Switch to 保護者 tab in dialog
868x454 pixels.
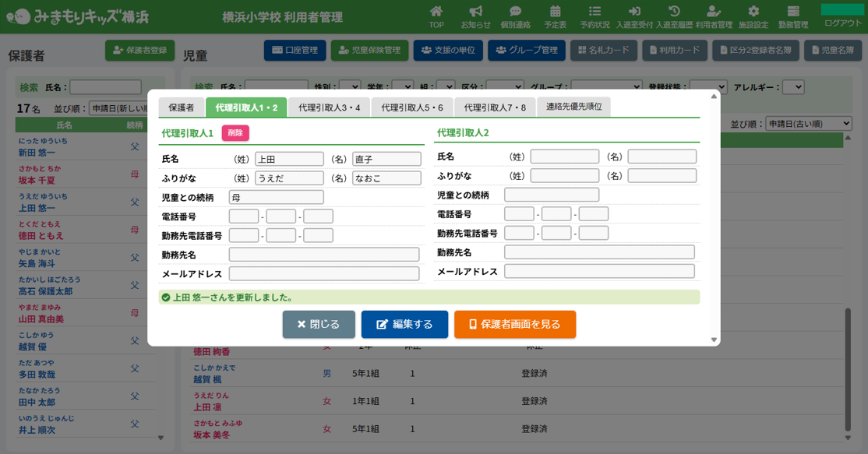pos(182,108)
